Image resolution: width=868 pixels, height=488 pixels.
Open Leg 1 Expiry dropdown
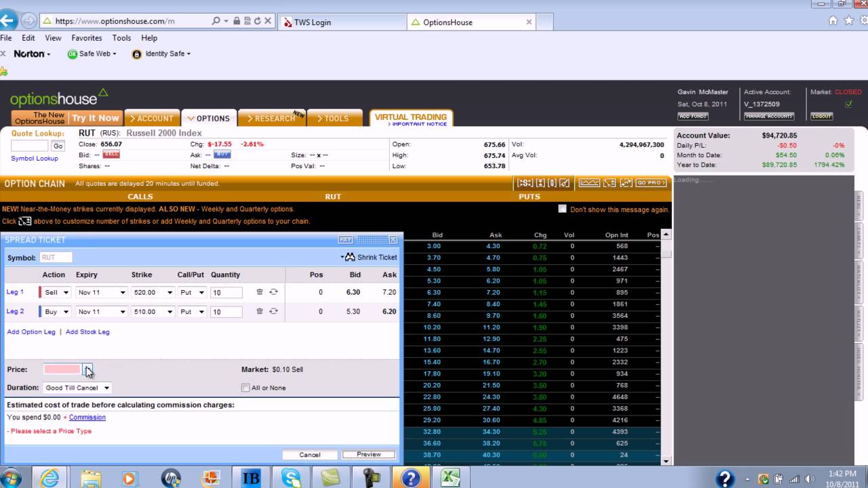pyautogui.click(x=102, y=292)
